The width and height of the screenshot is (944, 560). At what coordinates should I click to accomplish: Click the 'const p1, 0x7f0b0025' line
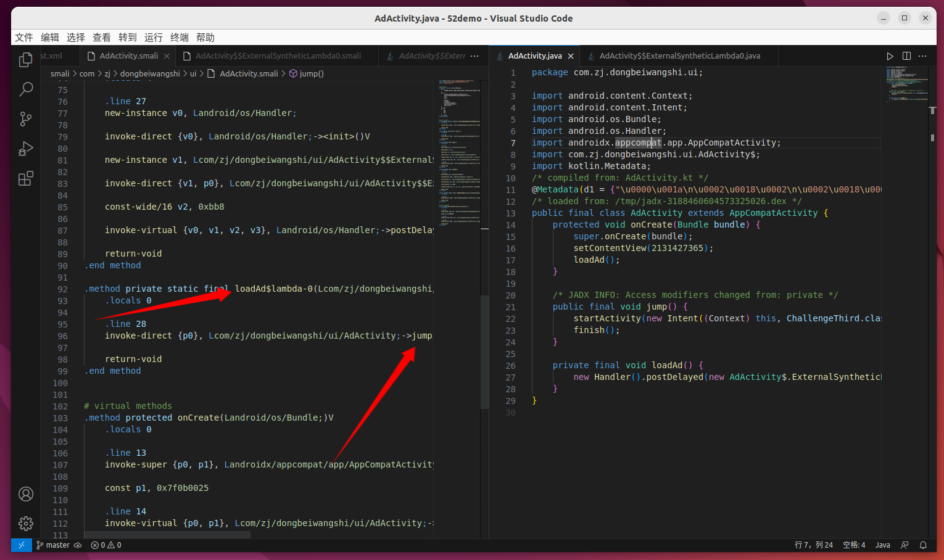tap(157, 488)
